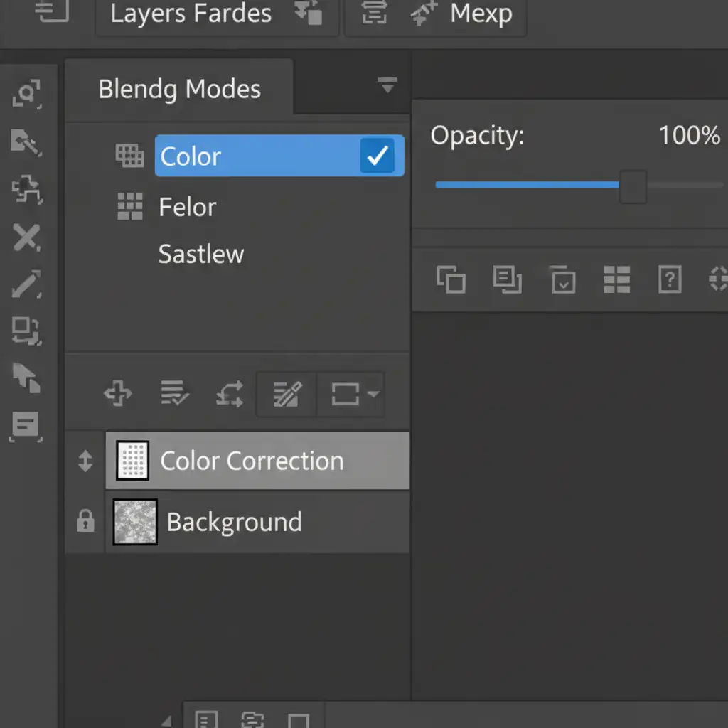Open the Layers Fardes tab
728x728 pixels.
[191, 14]
